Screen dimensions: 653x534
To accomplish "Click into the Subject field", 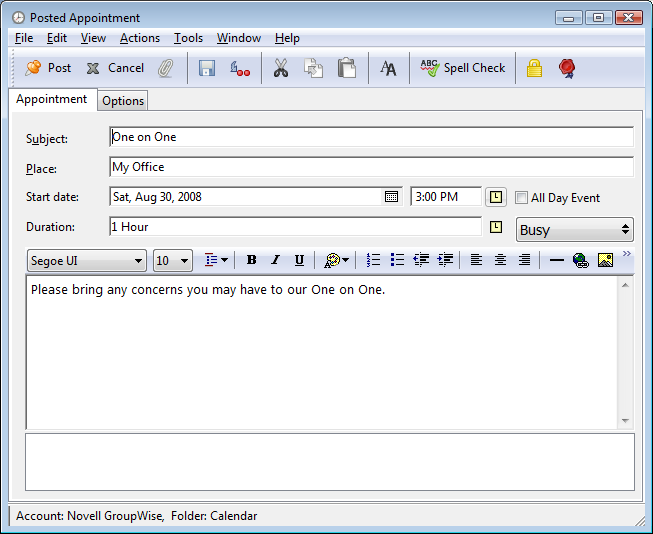I will point(370,137).
